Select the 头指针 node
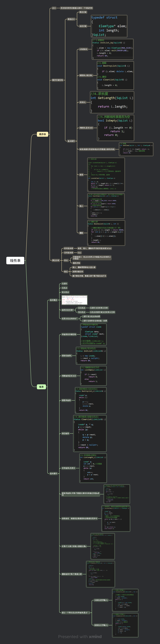This screenshot has height=644, width=160. tap(65, 284)
